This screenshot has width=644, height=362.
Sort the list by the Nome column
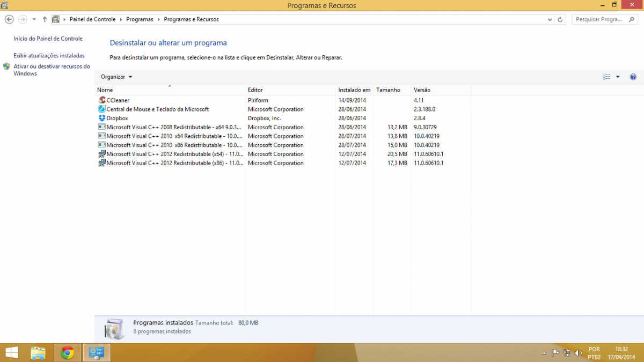click(x=170, y=90)
